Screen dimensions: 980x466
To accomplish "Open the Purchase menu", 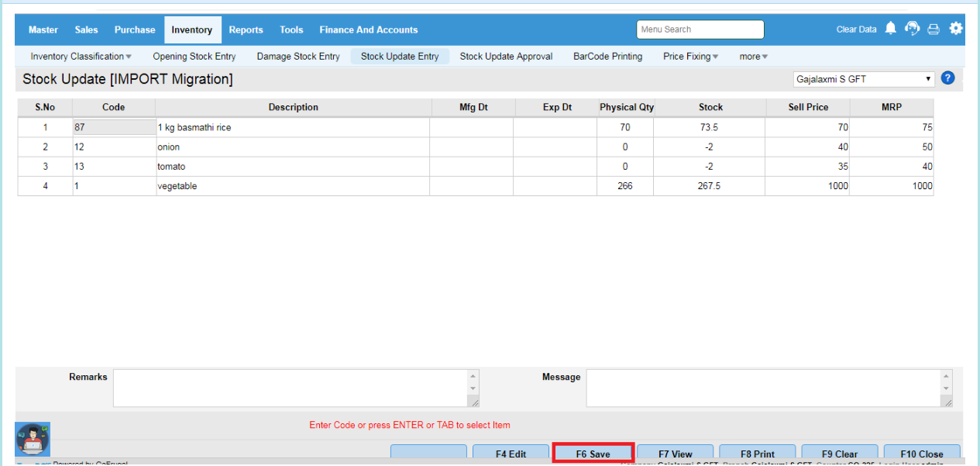I will (135, 29).
